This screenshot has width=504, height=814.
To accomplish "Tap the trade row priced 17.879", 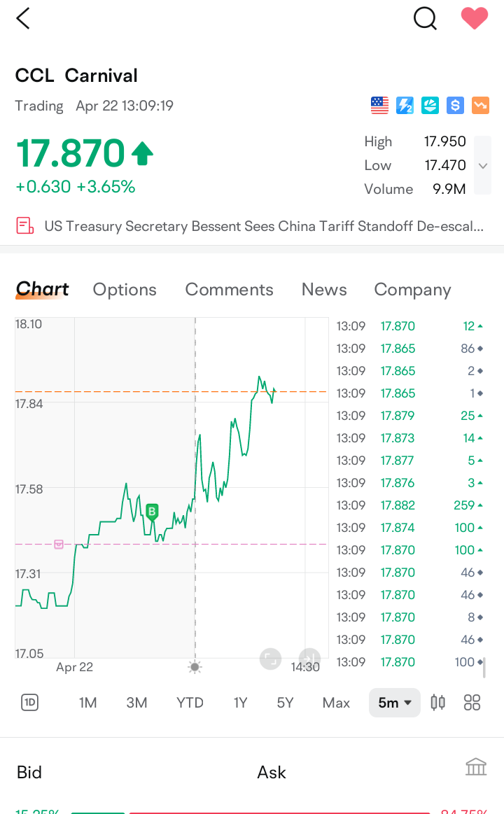I will click(x=409, y=415).
